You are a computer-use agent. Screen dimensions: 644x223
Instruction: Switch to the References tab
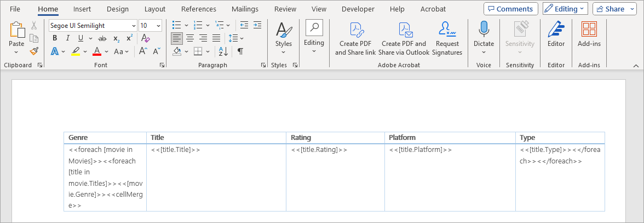[198, 9]
